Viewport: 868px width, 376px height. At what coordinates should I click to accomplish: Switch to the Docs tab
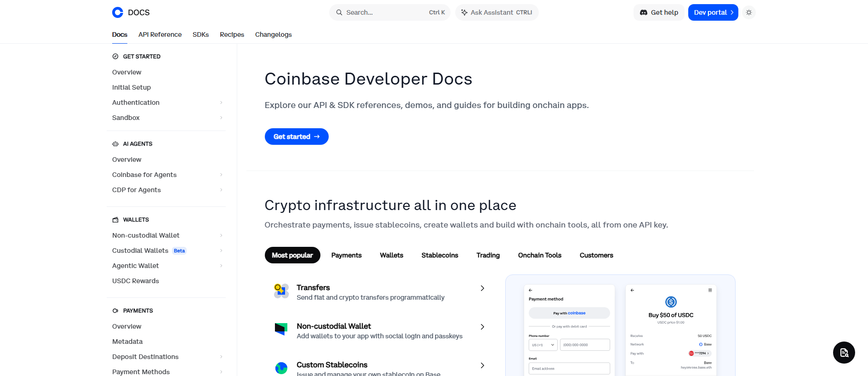(x=120, y=34)
